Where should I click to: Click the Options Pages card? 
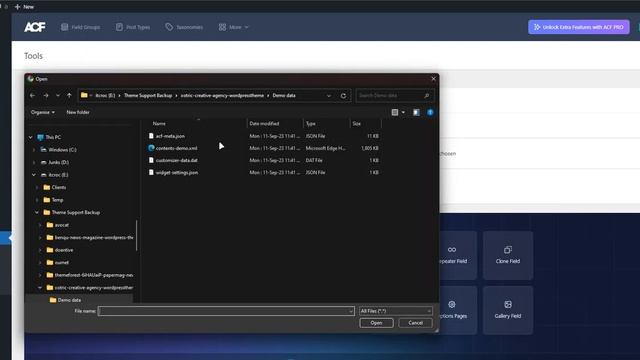458,310
